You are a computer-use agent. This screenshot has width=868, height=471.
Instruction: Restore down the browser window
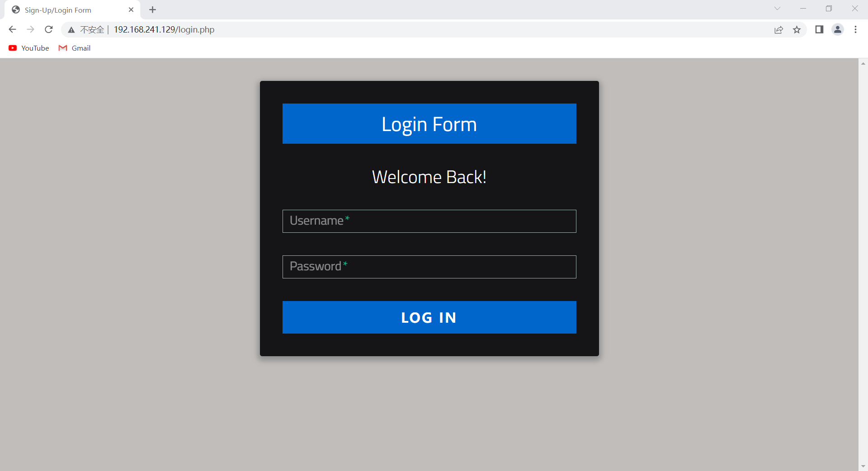(829, 9)
